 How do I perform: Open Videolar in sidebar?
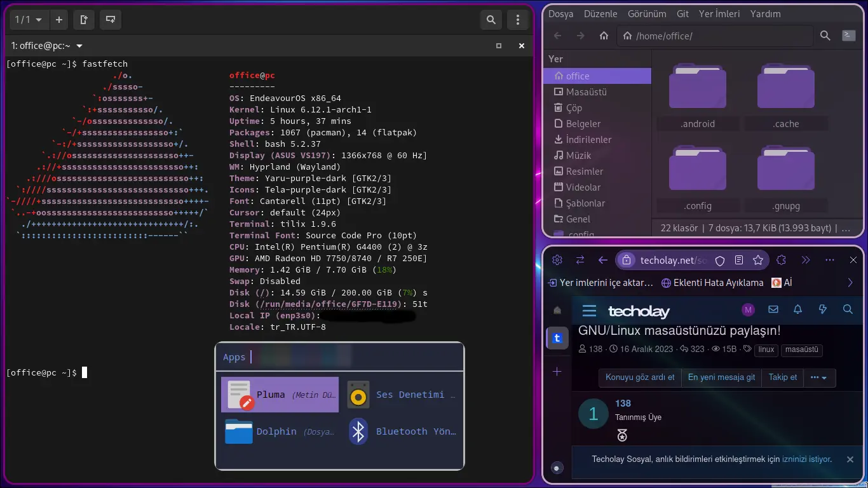(x=597, y=187)
